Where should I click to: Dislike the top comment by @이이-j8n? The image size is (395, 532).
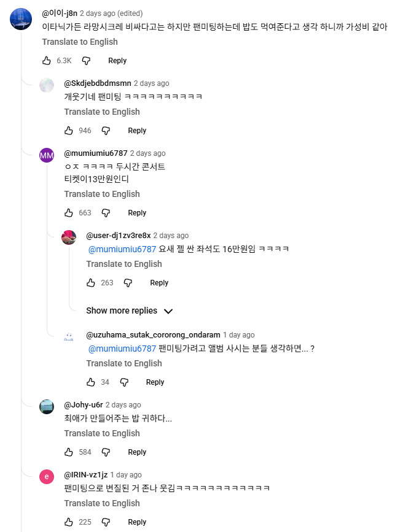[x=86, y=61]
